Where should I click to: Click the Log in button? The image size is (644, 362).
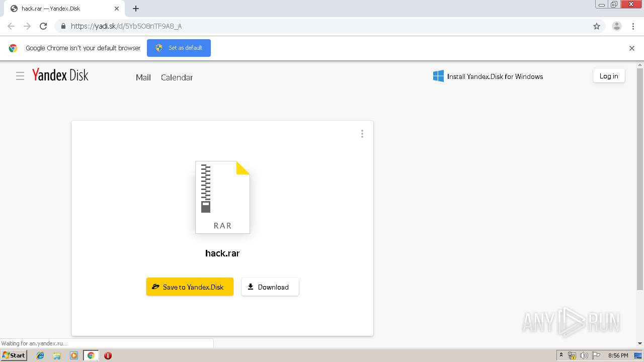point(609,76)
